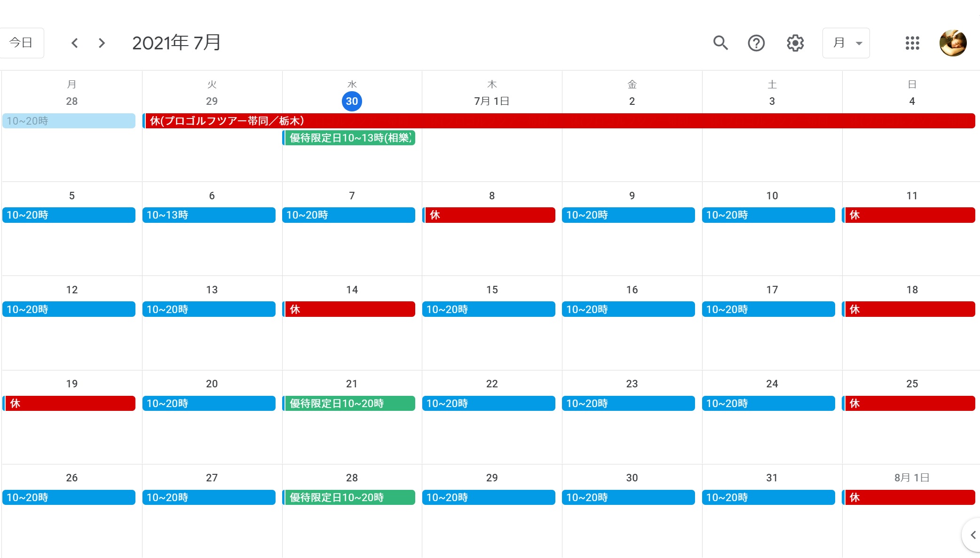The image size is (980, 558).
Task: Open the 10~20時 event on July 5
Action: [69, 215]
